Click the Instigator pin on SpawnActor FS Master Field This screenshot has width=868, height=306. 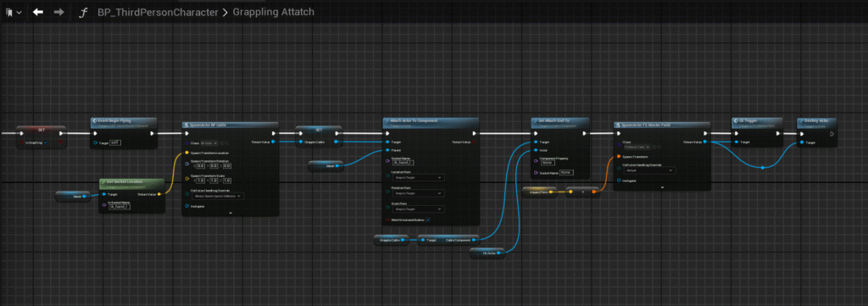pos(618,181)
